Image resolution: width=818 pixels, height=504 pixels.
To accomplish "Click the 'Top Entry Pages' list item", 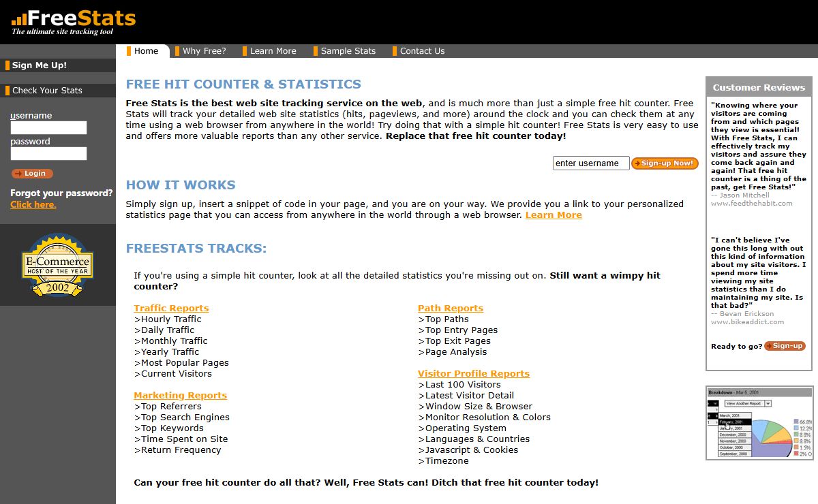I will [458, 330].
